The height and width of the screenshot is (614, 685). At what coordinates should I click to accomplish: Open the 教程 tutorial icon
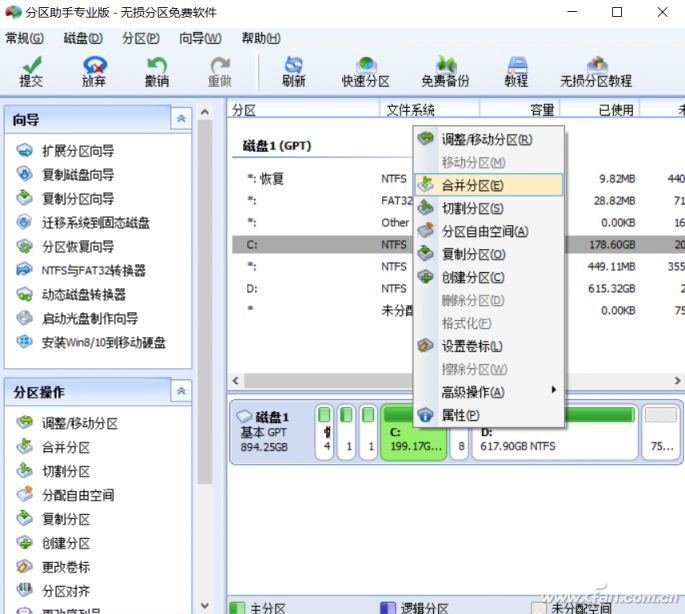coord(516,72)
